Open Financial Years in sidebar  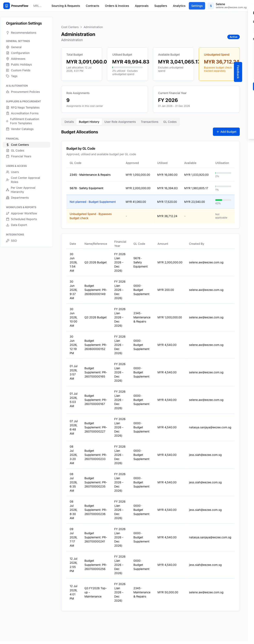[26, 156]
